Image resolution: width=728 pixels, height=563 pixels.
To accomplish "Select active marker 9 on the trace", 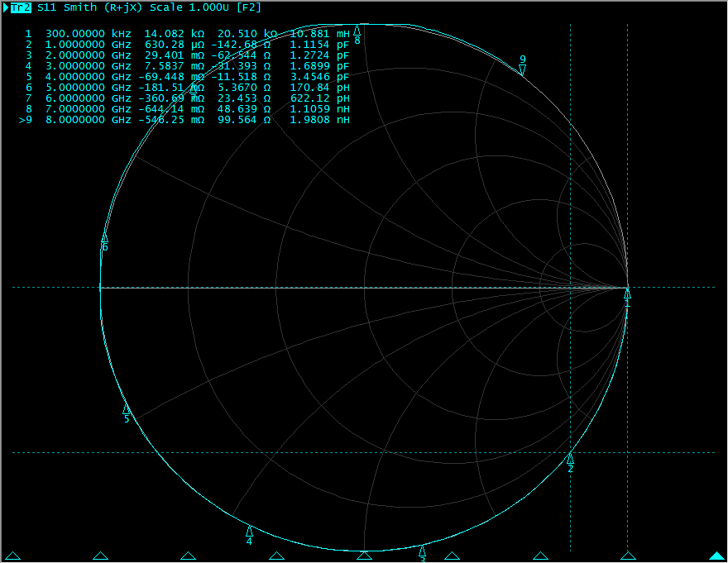I will click(522, 69).
